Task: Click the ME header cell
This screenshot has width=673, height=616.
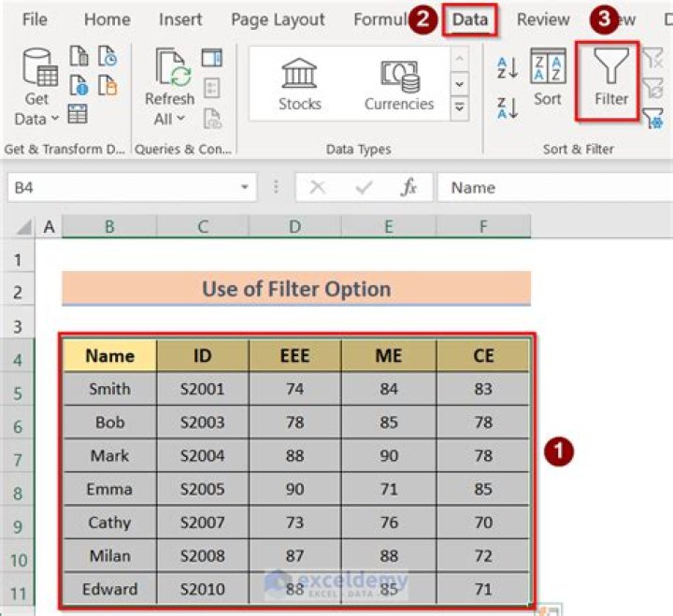Action: coord(389,355)
